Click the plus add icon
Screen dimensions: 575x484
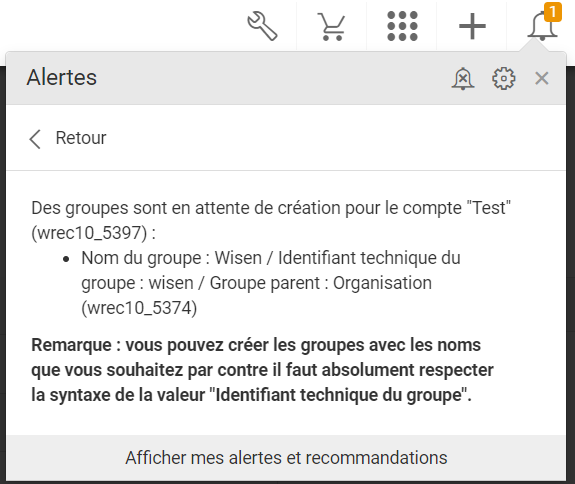click(472, 26)
